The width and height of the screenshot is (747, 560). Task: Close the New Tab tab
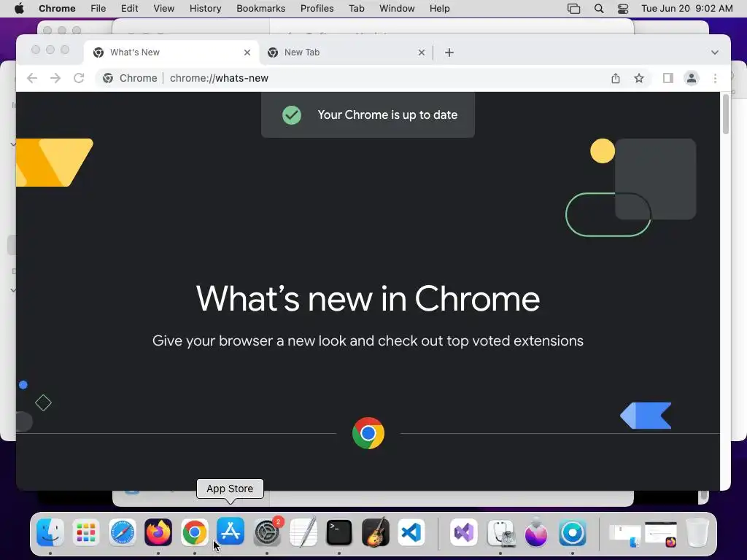[x=422, y=52]
